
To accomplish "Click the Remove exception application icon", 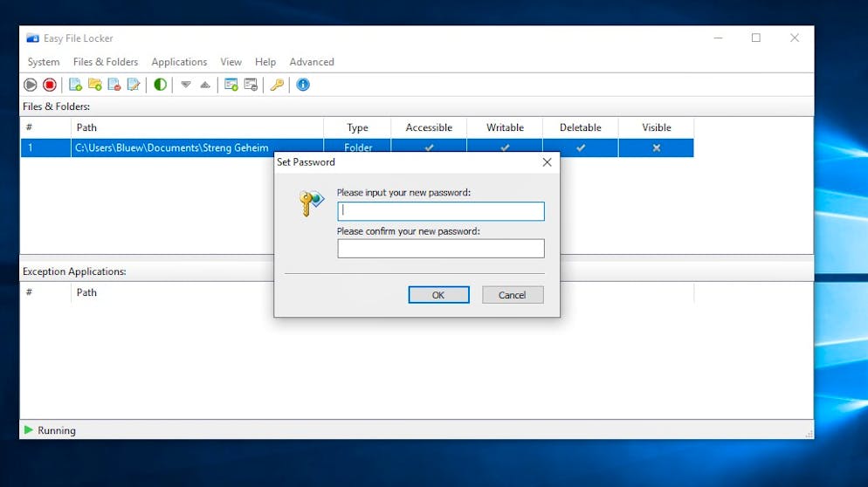I will tap(251, 85).
